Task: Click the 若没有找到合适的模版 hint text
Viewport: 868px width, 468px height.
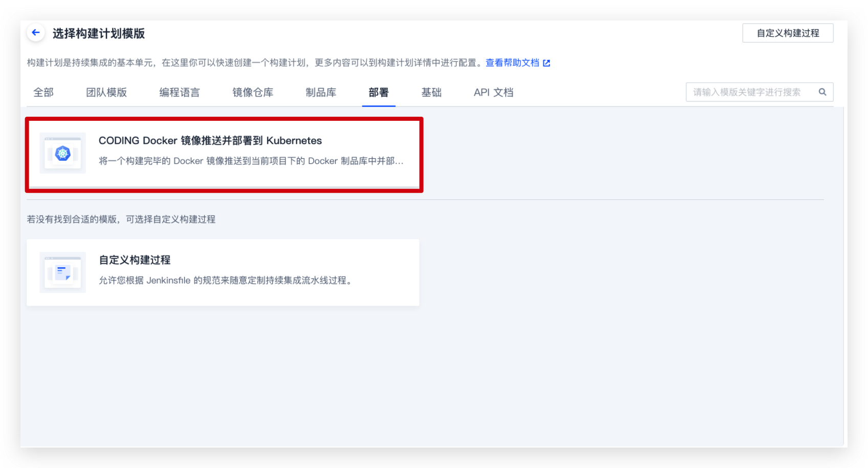Action: 121,219
